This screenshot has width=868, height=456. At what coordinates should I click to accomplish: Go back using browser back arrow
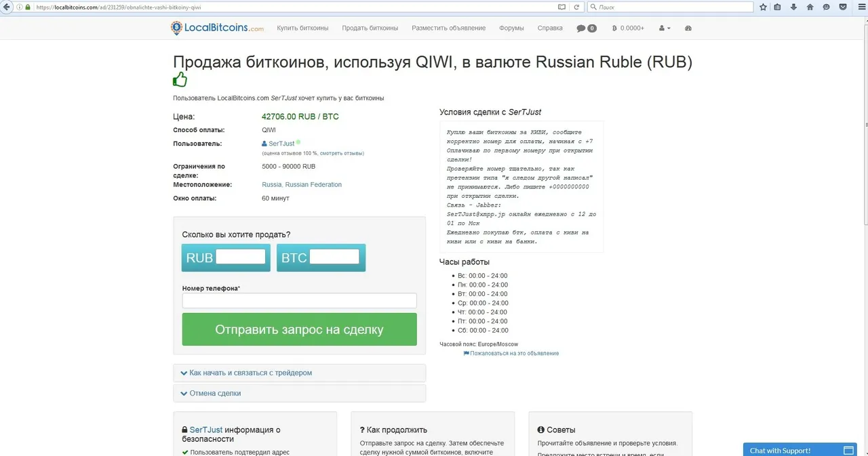click(x=6, y=7)
